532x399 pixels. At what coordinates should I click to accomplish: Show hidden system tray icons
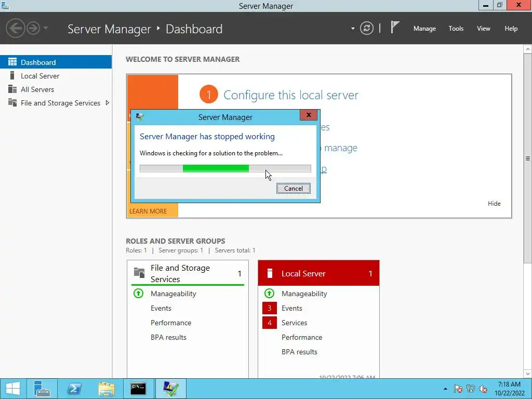[x=445, y=389]
